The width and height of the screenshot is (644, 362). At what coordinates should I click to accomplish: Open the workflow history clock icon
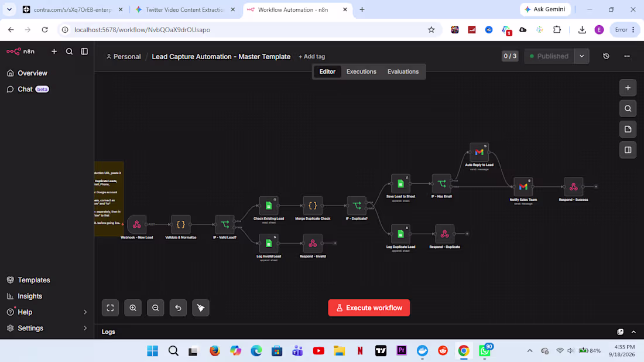pyautogui.click(x=606, y=56)
